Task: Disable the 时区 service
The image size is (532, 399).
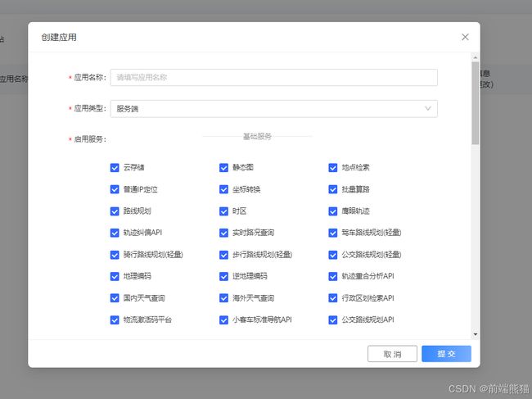Action: 223,211
